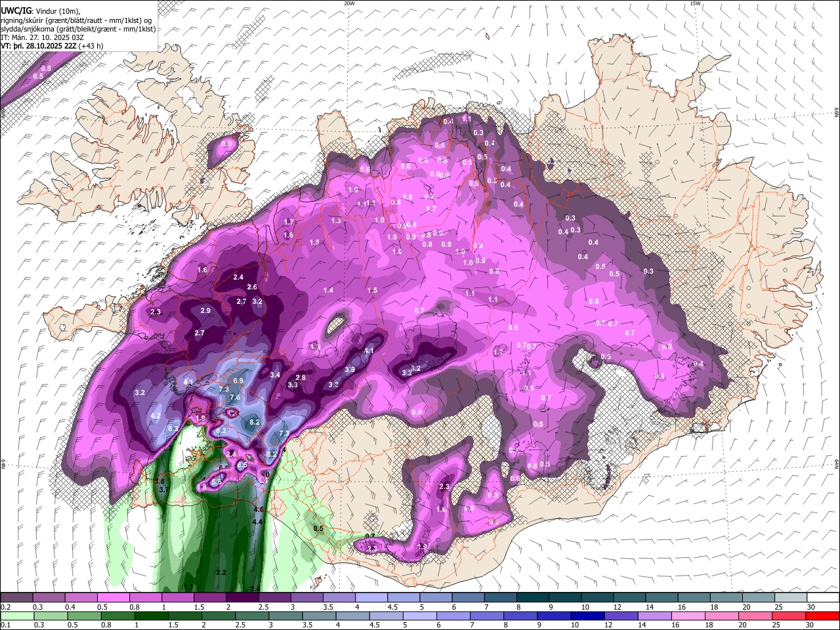Click the '2.6' snowfall value on the map
Screen dimensions: 840x630
point(252,287)
